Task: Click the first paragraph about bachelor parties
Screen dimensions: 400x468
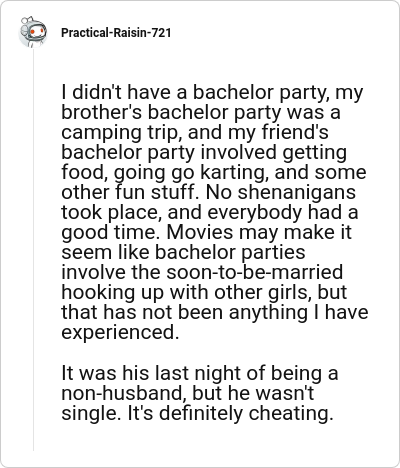Action: tap(215, 212)
